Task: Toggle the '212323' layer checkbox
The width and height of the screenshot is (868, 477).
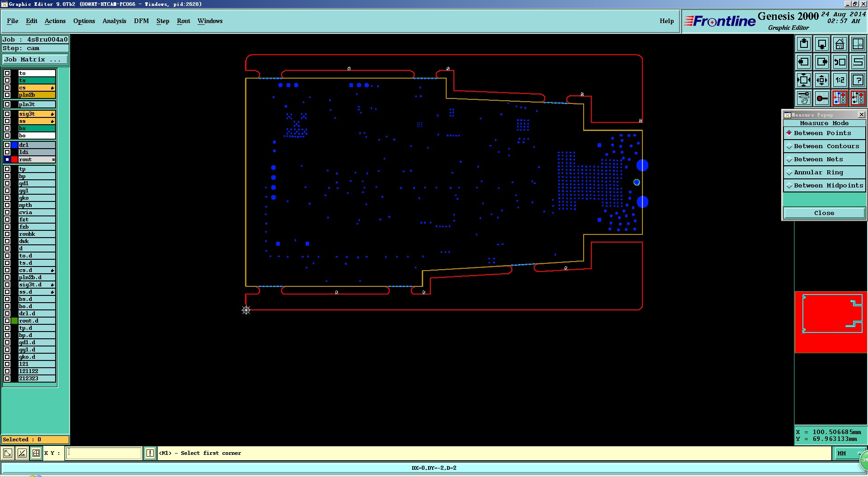Action: pyautogui.click(x=7, y=379)
